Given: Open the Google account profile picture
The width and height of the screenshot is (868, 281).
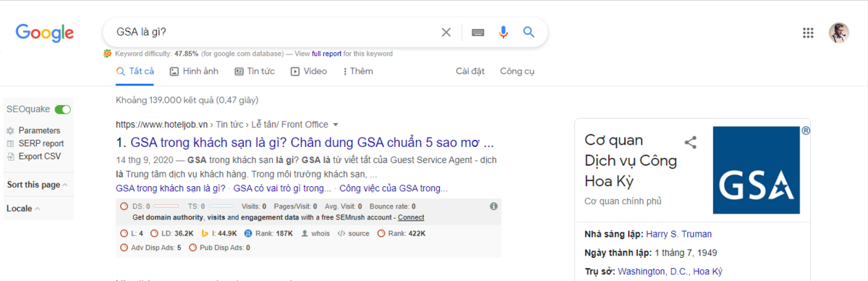Looking at the screenshot, I should (839, 33).
